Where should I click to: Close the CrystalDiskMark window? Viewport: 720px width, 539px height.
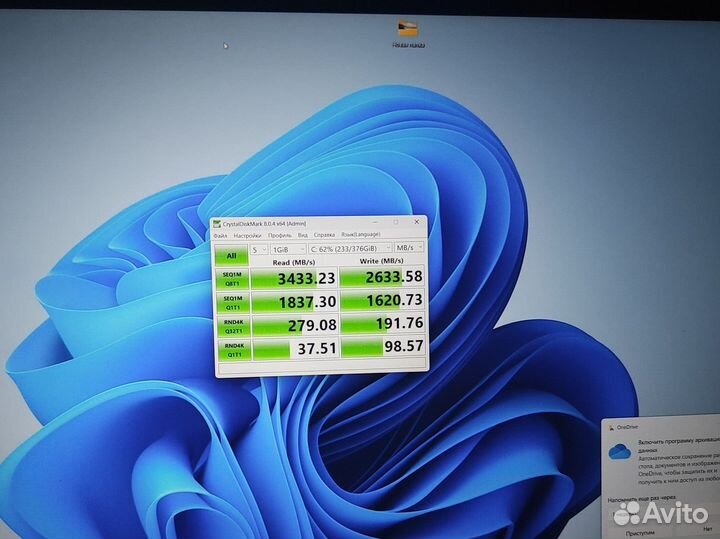[416, 222]
